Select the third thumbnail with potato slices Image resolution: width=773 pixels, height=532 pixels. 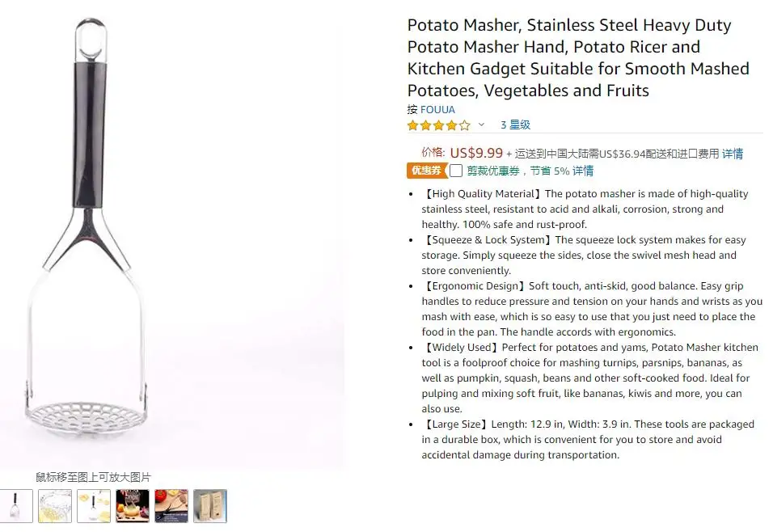click(94, 506)
